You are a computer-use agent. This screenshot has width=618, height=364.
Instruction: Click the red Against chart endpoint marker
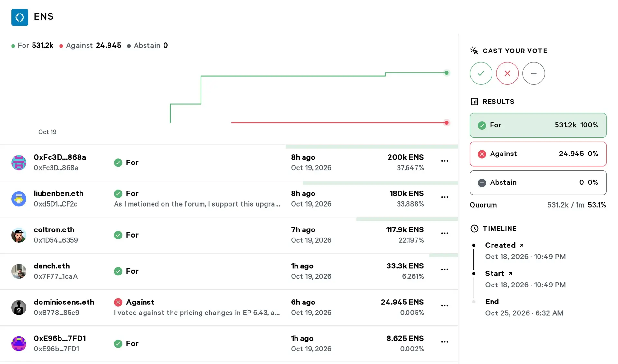[446, 123]
